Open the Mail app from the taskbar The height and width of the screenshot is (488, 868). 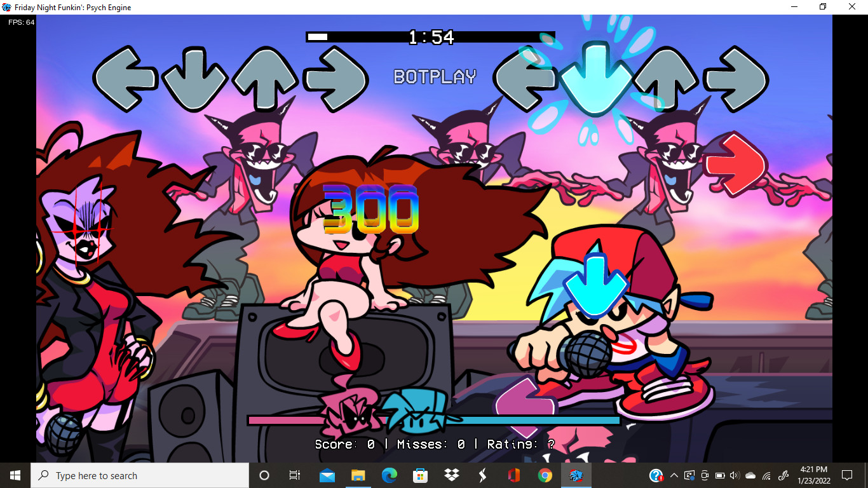tap(327, 475)
